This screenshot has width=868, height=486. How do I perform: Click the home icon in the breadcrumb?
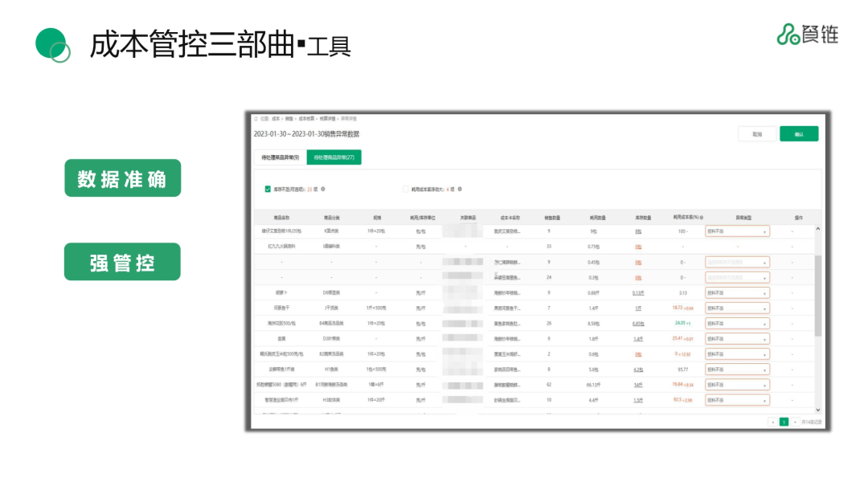pyautogui.click(x=256, y=118)
